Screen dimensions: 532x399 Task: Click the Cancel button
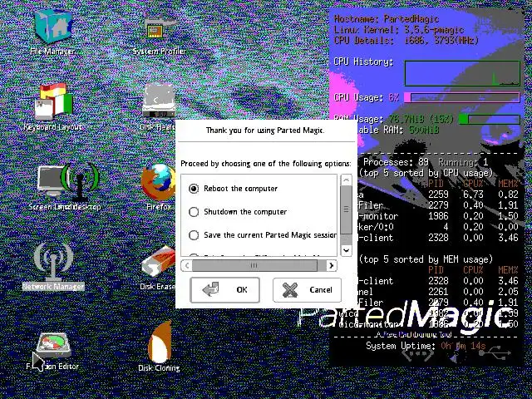click(x=307, y=290)
